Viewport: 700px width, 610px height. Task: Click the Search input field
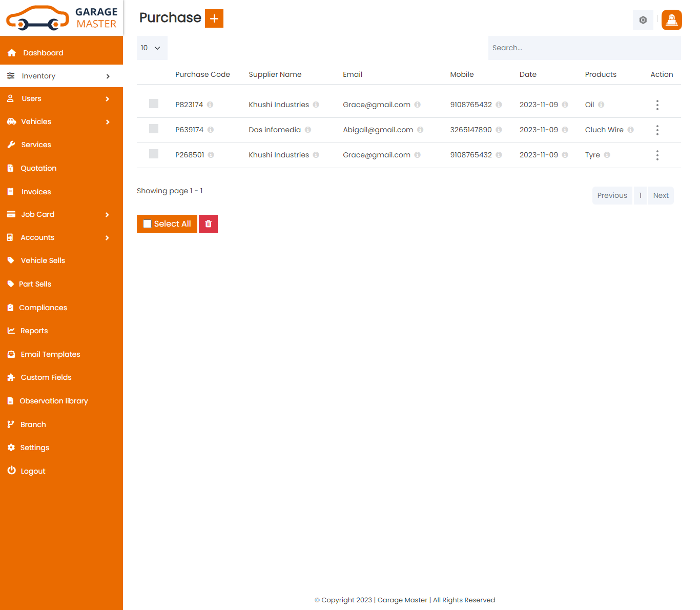tap(584, 48)
